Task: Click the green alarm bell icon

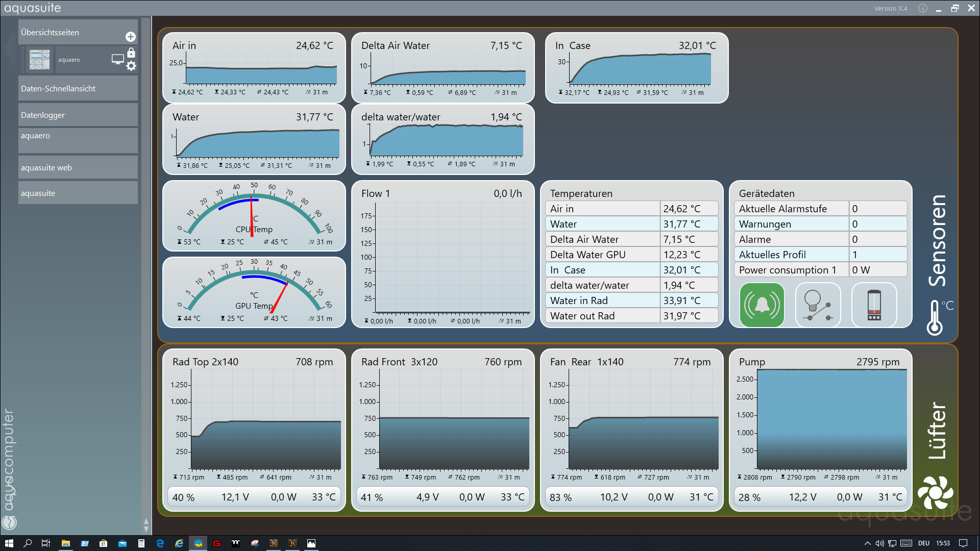Action: 762,305
